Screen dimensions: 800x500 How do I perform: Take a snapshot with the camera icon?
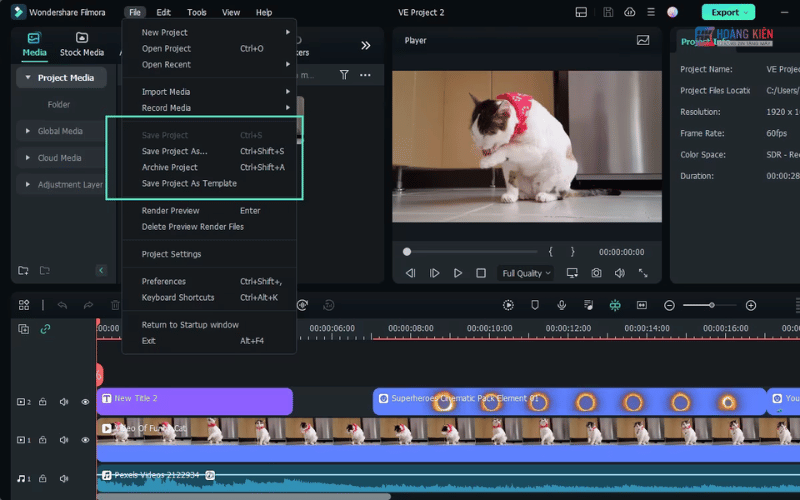click(596, 273)
